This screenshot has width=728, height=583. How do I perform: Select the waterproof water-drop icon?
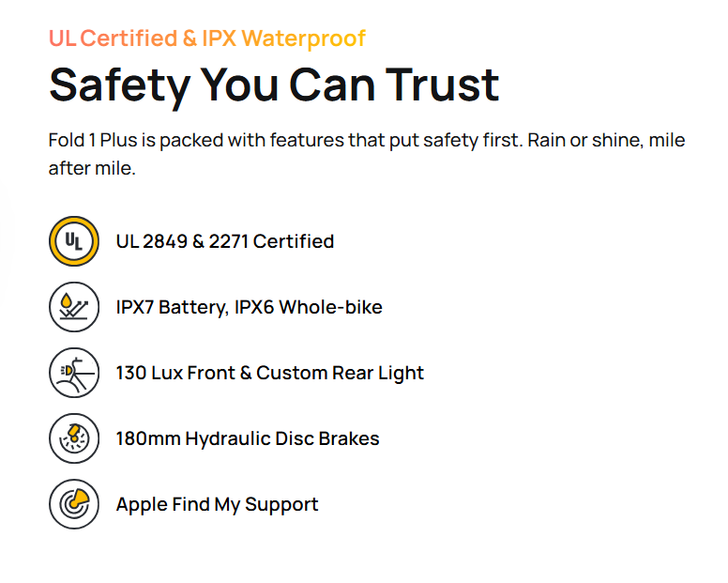pyautogui.click(x=74, y=307)
